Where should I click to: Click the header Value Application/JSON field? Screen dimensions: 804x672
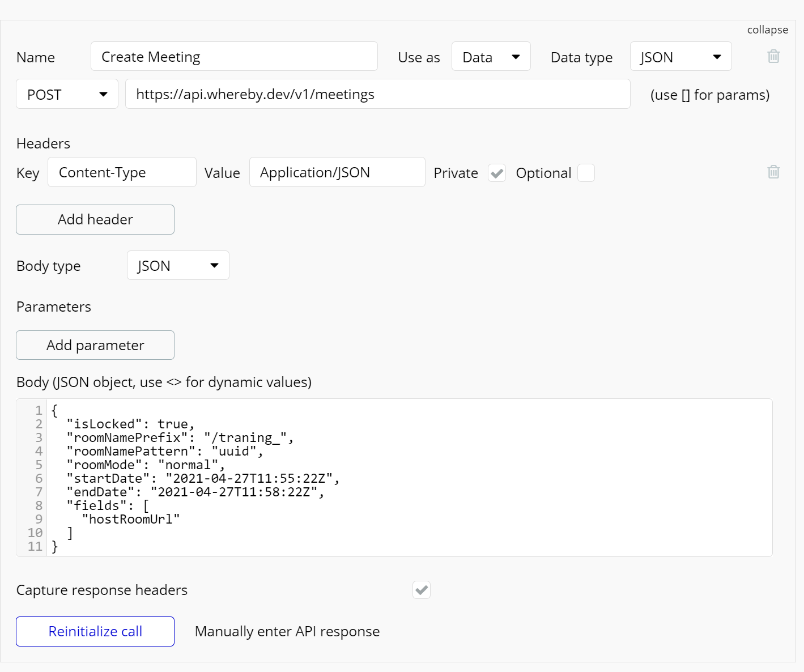[x=337, y=172]
